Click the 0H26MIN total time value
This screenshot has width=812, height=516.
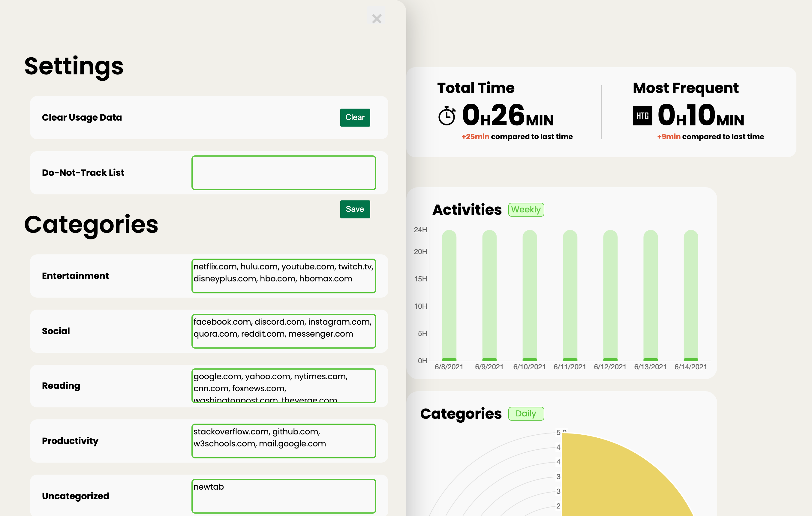click(508, 115)
